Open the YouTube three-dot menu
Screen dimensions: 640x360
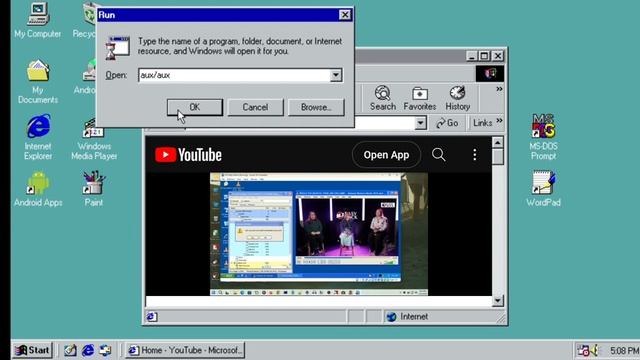click(474, 155)
